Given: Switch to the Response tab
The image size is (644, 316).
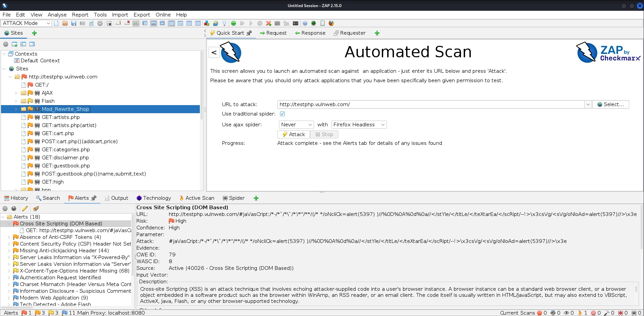Looking at the screenshot, I should 310,33.
